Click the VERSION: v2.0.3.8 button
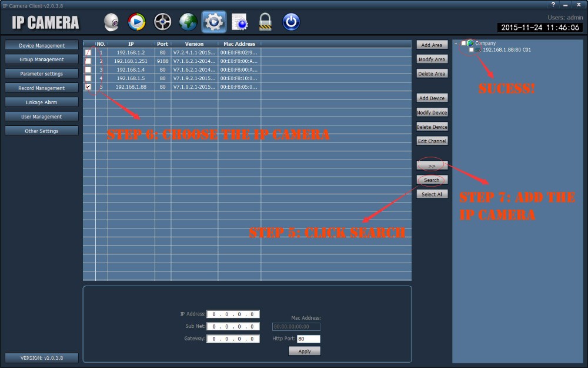 [x=42, y=358]
